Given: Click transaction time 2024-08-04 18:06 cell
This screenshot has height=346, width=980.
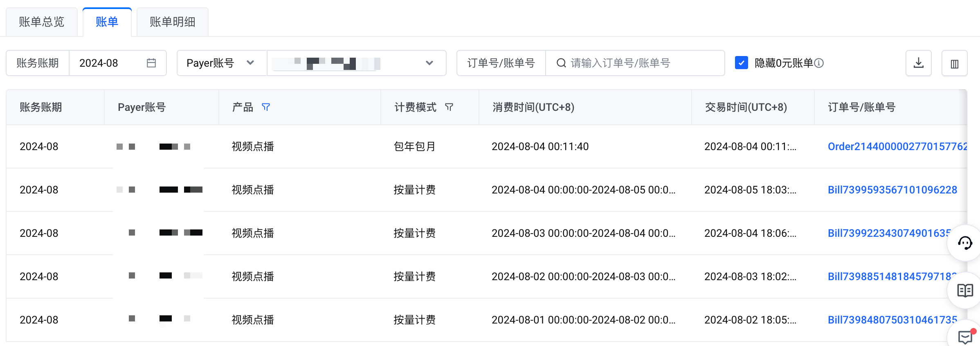Looking at the screenshot, I should pyautogui.click(x=750, y=233).
